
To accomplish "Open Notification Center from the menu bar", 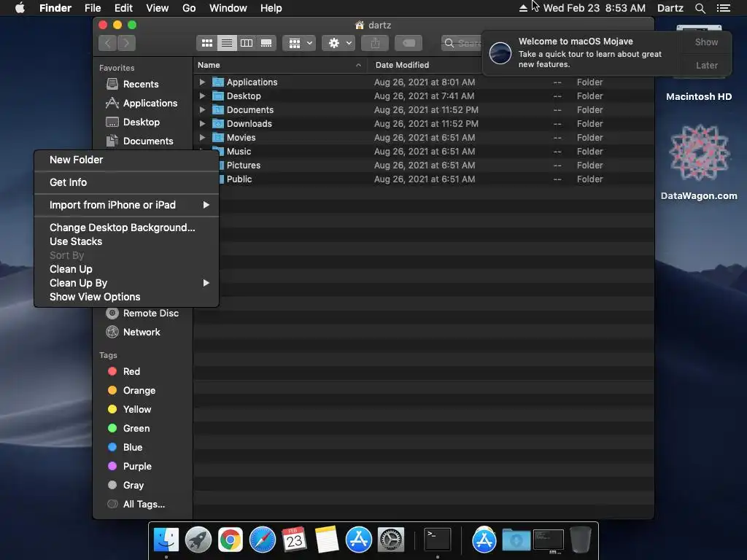I will [723, 8].
